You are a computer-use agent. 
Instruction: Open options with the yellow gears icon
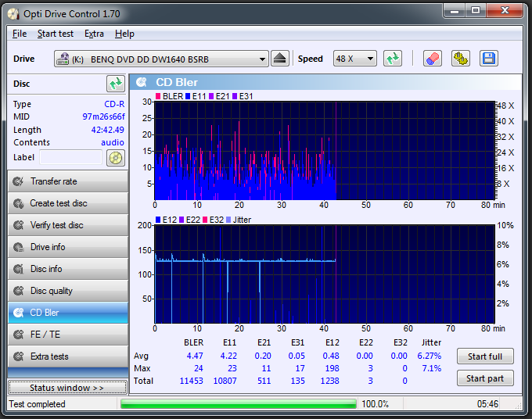(x=460, y=59)
